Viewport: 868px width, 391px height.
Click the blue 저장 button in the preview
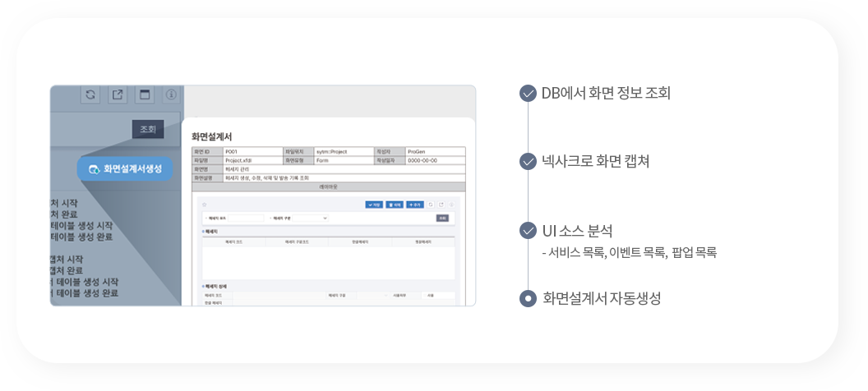coord(374,205)
